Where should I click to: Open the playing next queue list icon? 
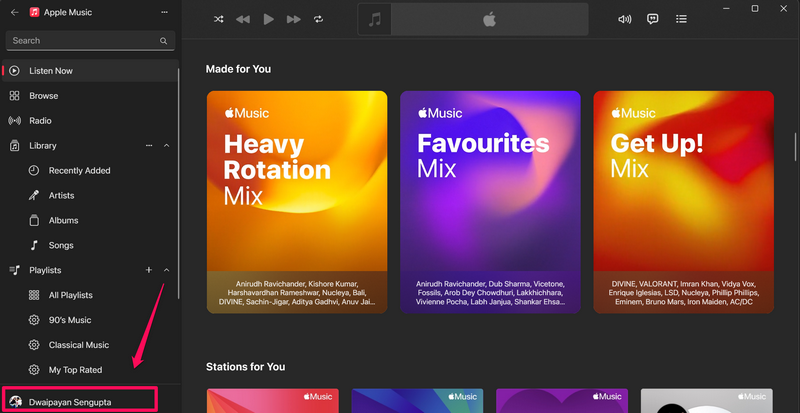pyautogui.click(x=681, y=19)
